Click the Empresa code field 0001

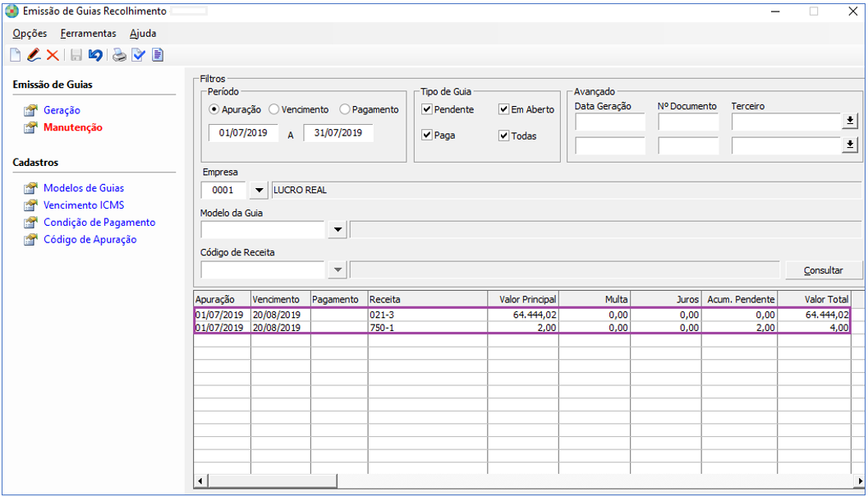(x=223, y=190)
